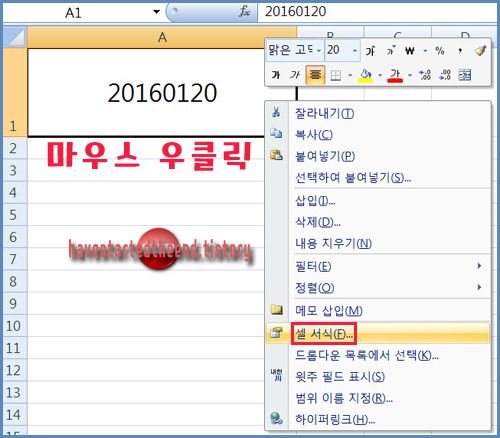
Task: Click scissors icon beside 잘라내기
Action: click(x=276, y=112)
